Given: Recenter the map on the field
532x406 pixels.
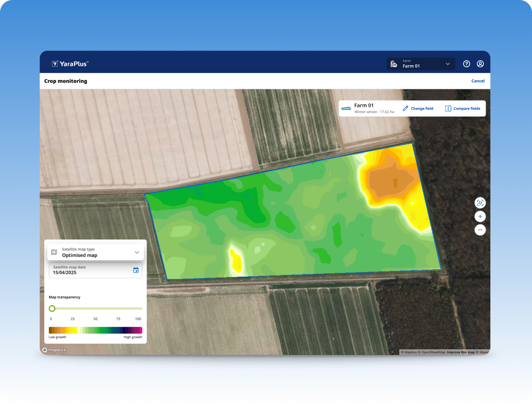Looking at the screenshot, I should [480, 203].
